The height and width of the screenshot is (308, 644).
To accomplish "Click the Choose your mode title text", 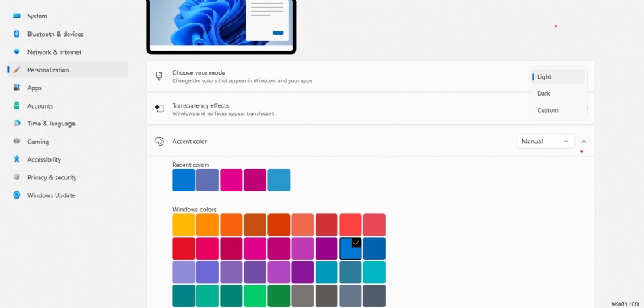I will [x=199, y=72].
